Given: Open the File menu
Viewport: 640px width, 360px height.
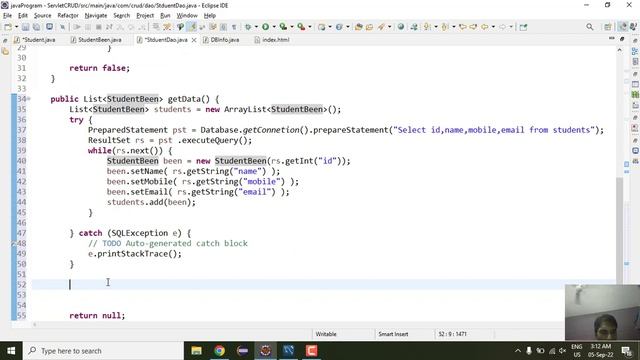Looking at the screenshot, I should [7, 16].
